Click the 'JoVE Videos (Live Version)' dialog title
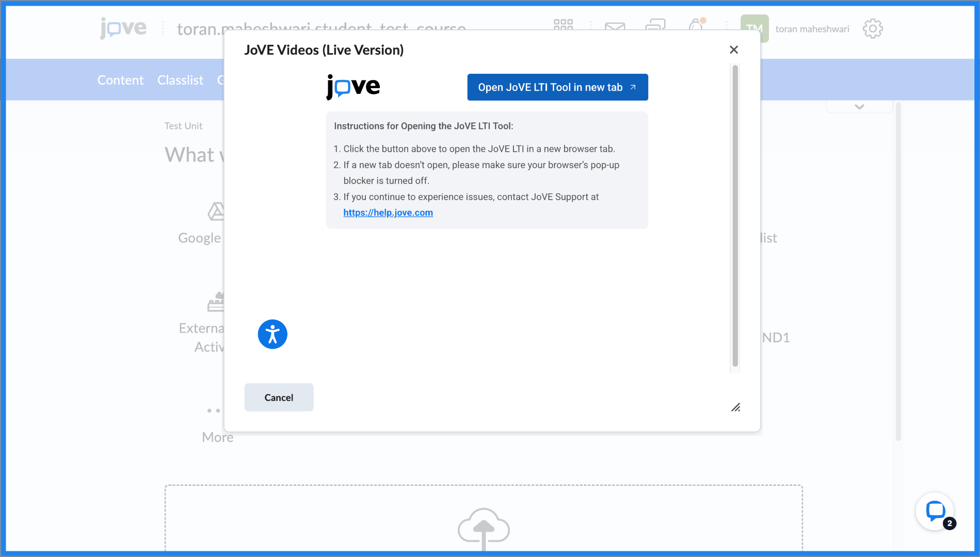This screenshot has height=557, width=980. click(x=324, y=50)
